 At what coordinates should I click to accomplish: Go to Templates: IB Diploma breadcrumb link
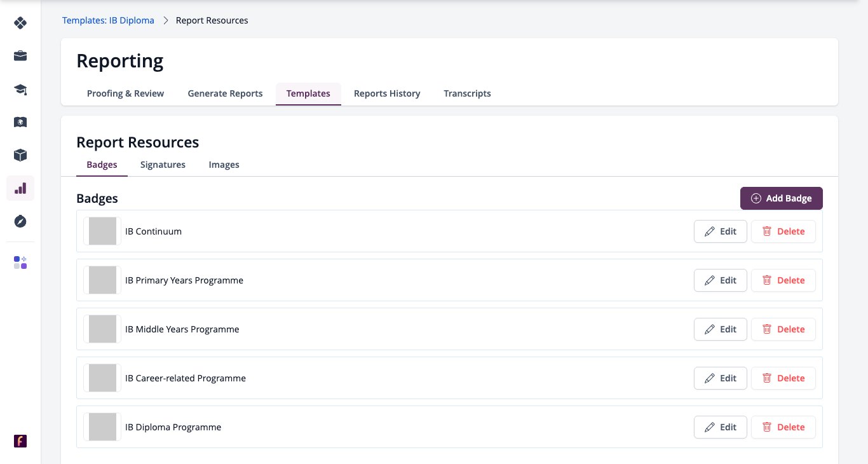tap(108, 20)
